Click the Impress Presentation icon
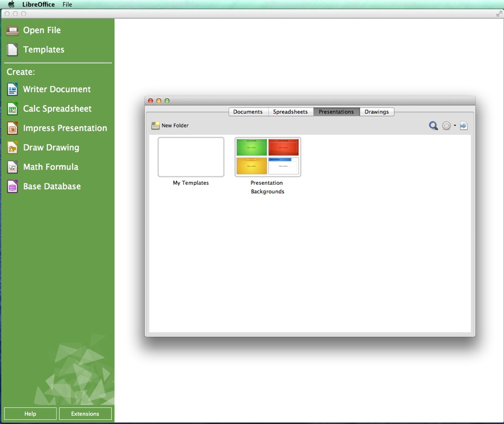The image size is (504, 424). pyautogui.click(x=12, y=128)
